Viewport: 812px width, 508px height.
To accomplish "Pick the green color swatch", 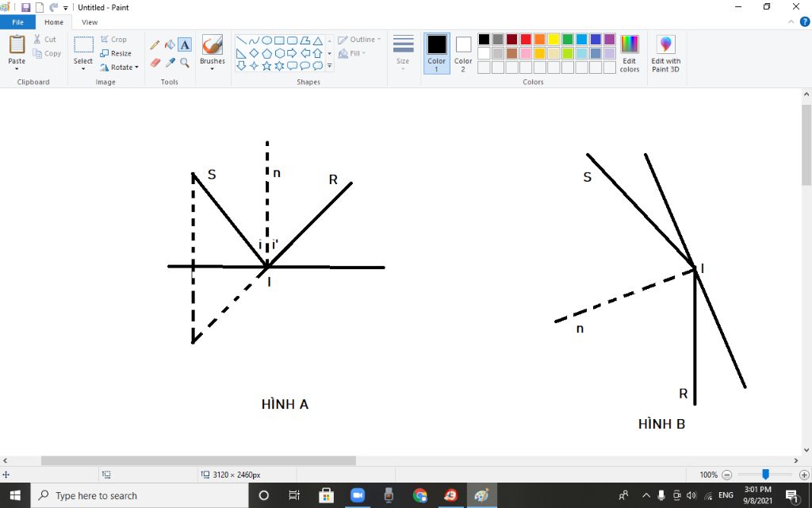I will [x=568, y=40].
